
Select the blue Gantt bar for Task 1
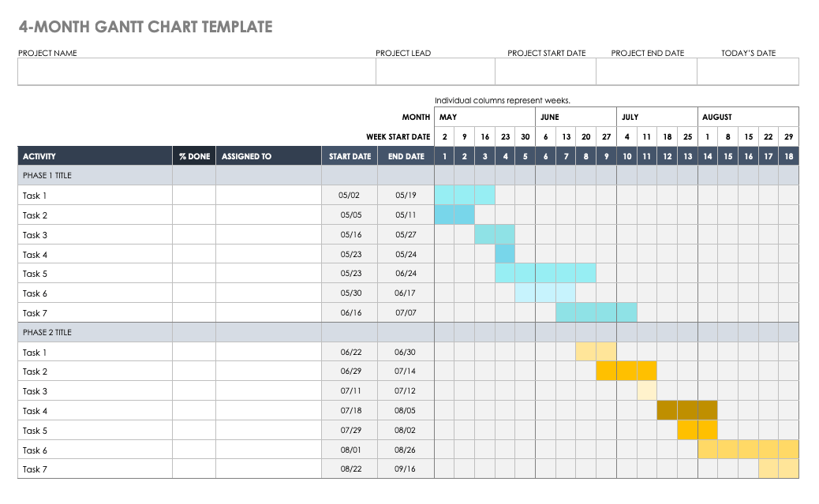464,195
